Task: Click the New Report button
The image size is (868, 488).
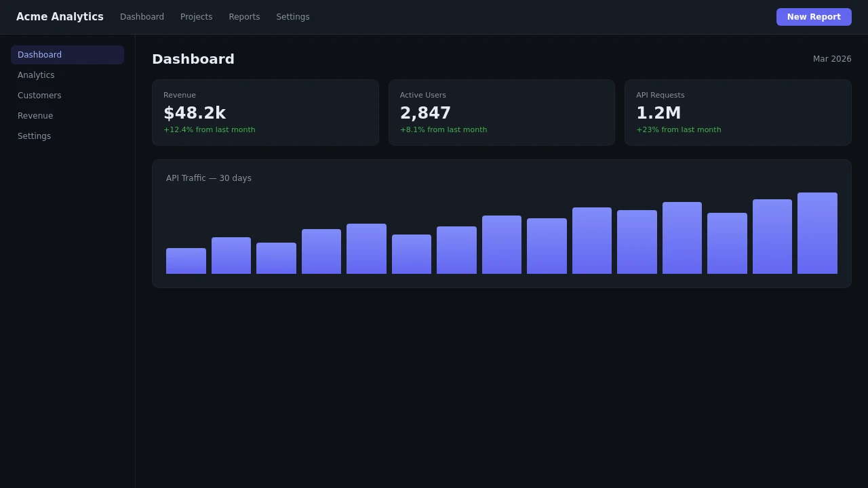Action: point(814,16)
